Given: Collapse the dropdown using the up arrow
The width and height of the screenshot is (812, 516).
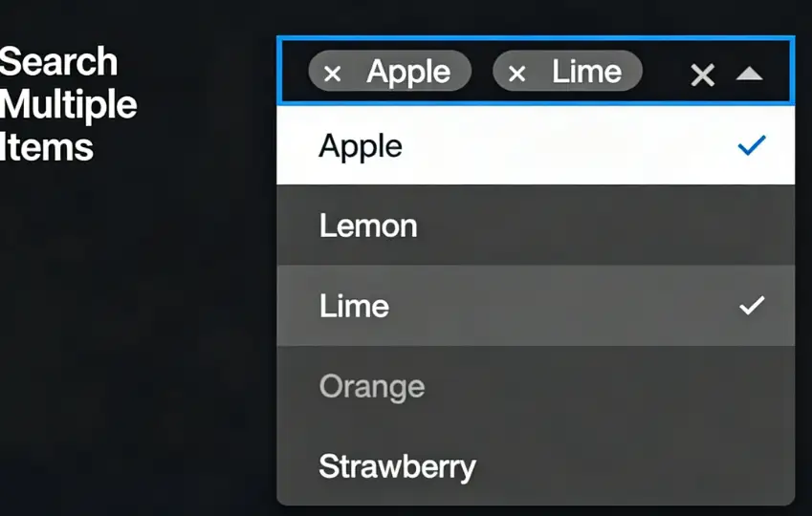Looking at the screenshot, I should click(x=749, y=74).
